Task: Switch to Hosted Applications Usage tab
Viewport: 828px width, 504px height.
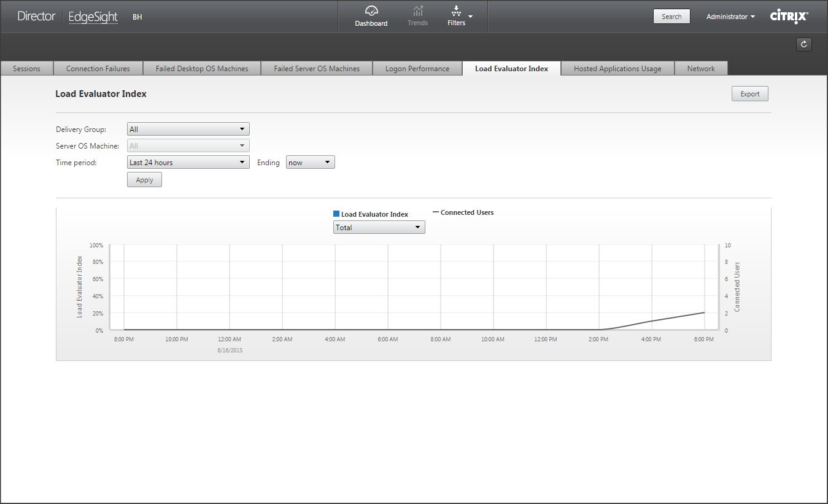Action: [617, 69]
